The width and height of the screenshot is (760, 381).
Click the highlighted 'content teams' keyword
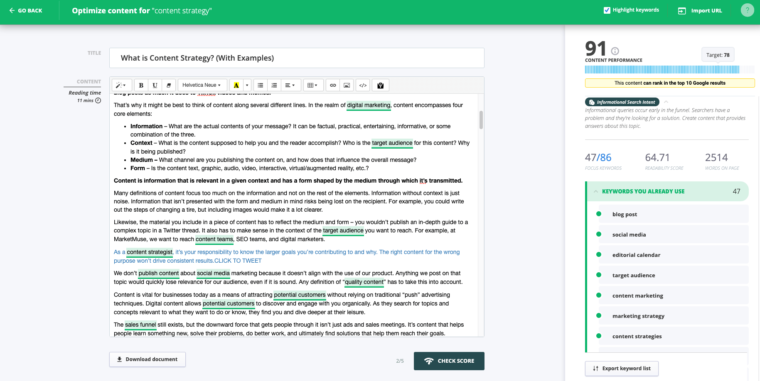(214, 239)
